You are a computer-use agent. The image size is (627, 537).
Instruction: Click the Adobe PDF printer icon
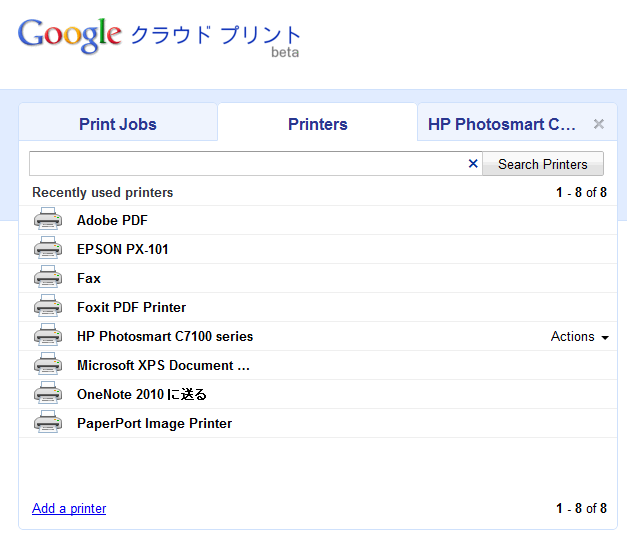coord(47,220)
